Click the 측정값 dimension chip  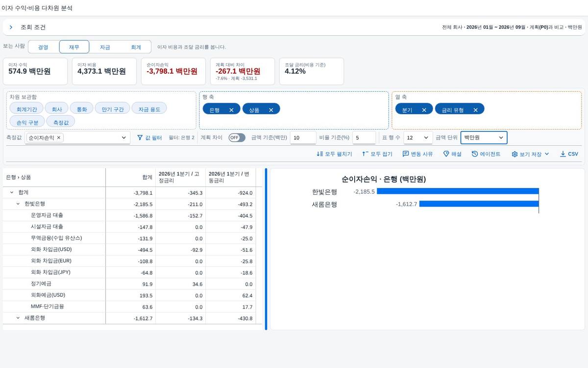(x=61, y=122)
